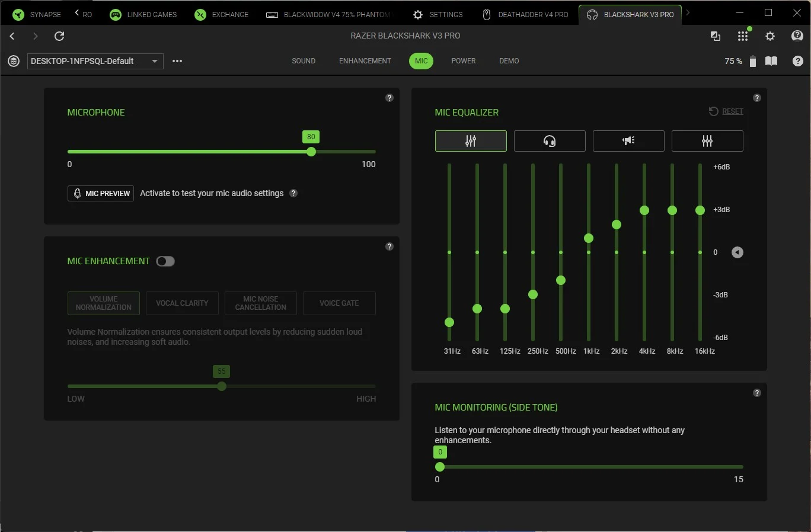
Task: Open the DESKTOP-1NFPSQL-Default profile dropdown
Action: (95, 61)
